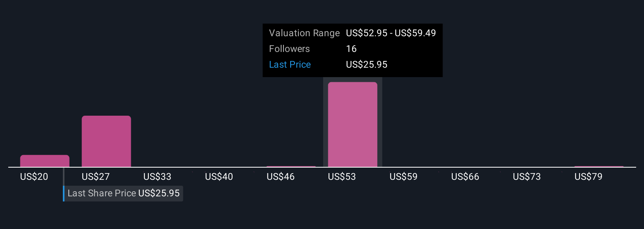644x229 pixels.
Task: Click the US$25.95 value in tooltip
Action: tap(367, 65)
